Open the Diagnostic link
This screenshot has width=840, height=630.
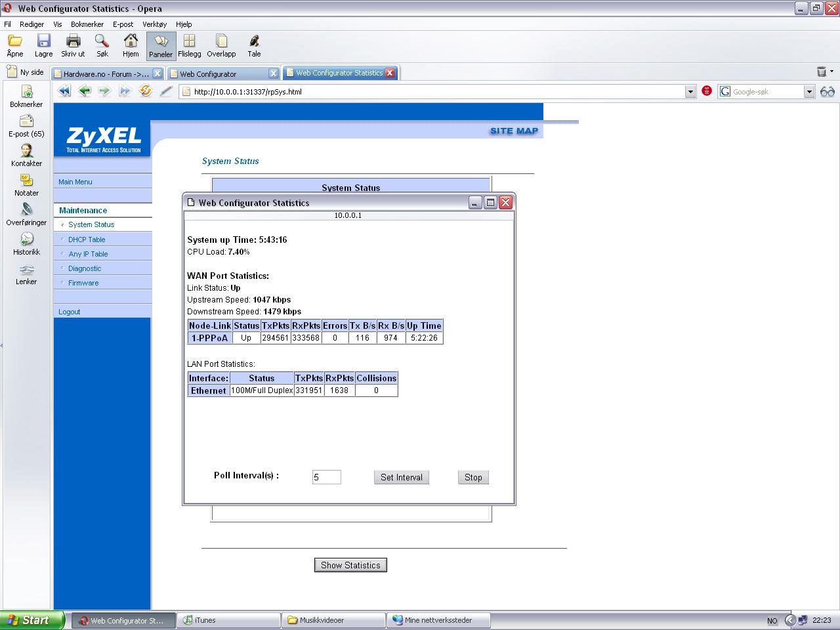click(x=85, y=268)
